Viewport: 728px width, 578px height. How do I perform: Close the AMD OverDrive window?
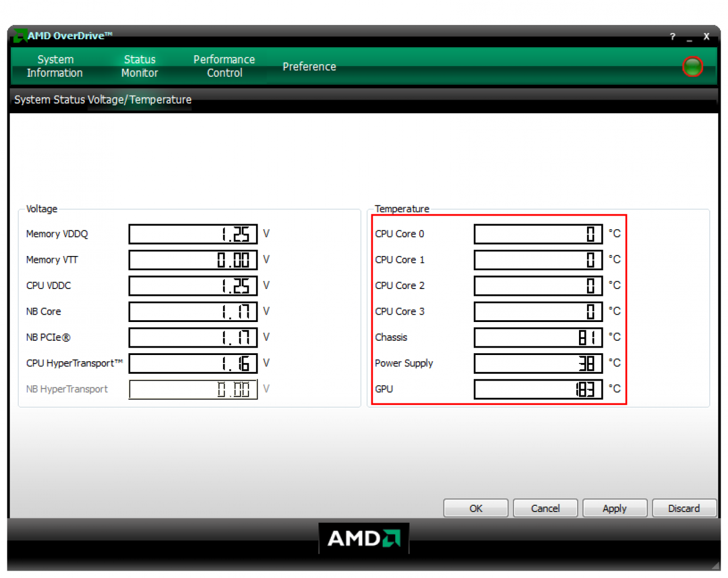click(706, 36)
